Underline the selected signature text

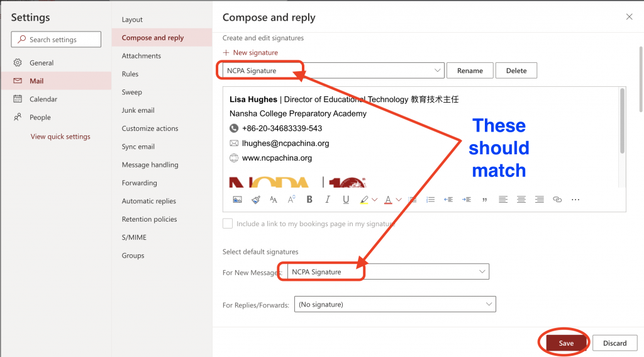[x=346, y=200]
